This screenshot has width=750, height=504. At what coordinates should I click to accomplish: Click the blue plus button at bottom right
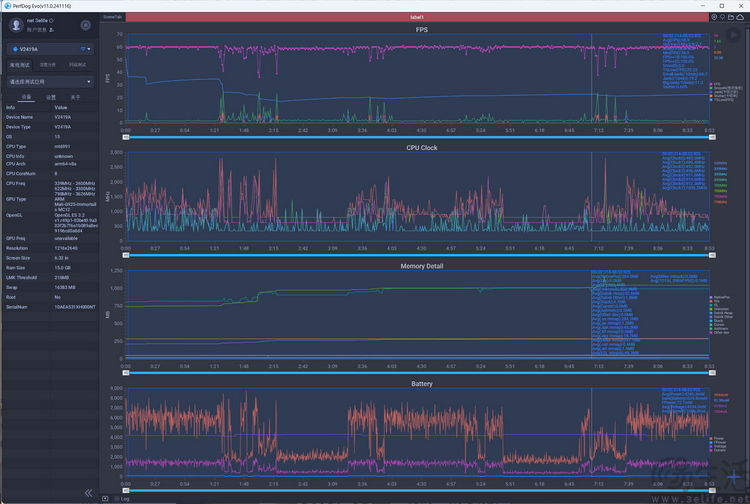click(734, 476)
